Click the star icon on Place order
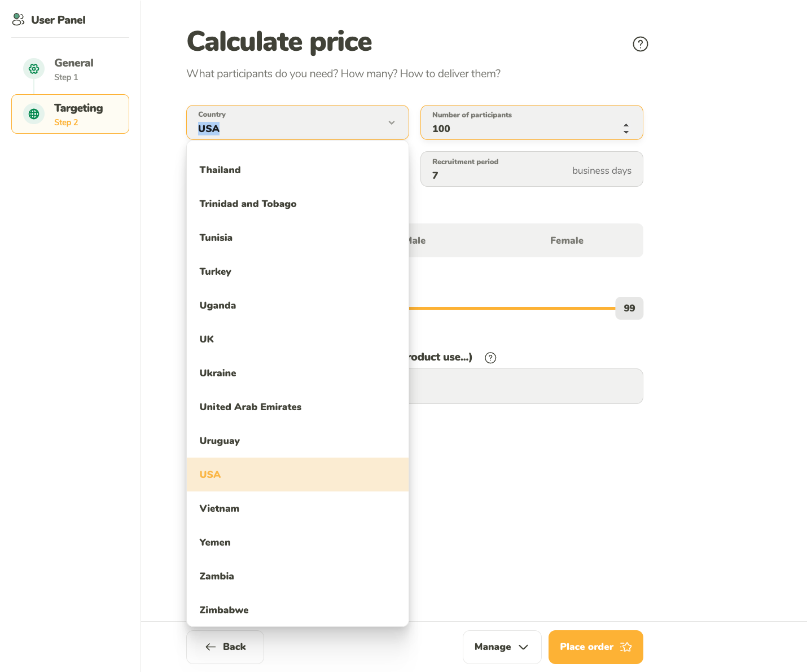Image resolution: width=807 pixels, height=672 pixels. [626, 647]
